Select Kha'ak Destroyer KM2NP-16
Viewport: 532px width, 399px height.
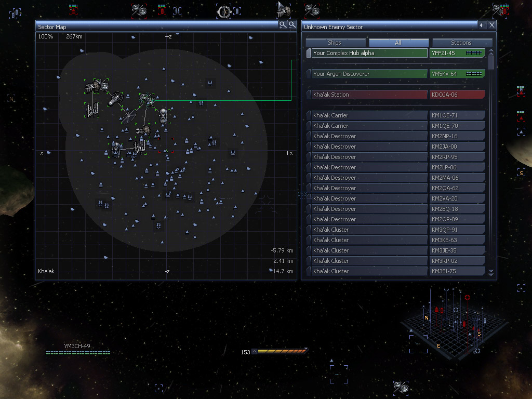click(x=395, y=136)
